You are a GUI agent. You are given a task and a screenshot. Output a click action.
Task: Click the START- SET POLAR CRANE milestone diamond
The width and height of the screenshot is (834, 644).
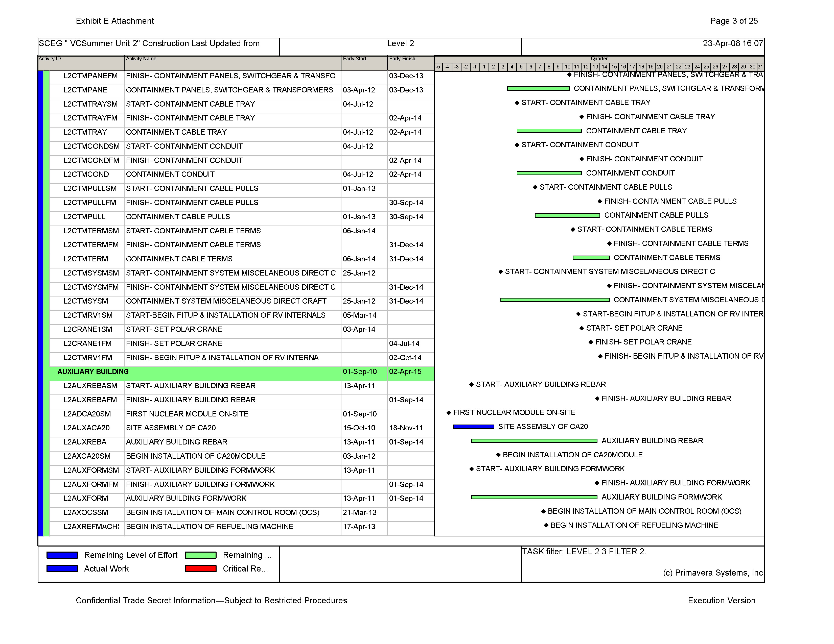point(582,328)
